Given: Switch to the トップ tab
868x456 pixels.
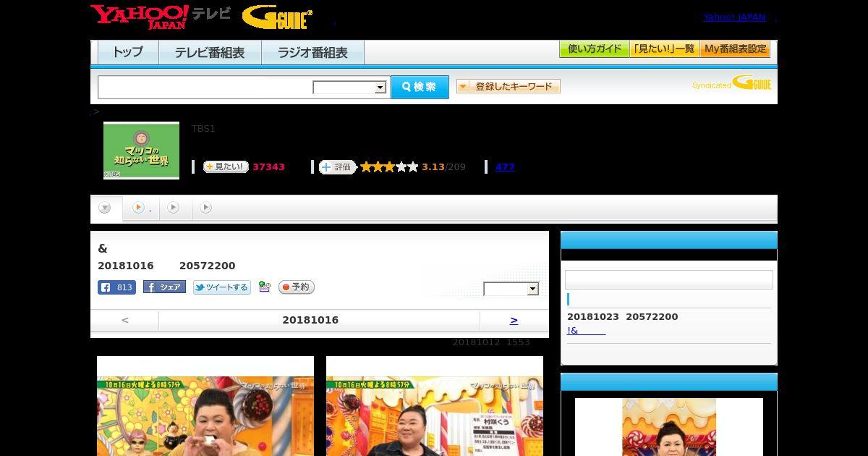Looking at the screenshot, I should click(x=128, y=53).
